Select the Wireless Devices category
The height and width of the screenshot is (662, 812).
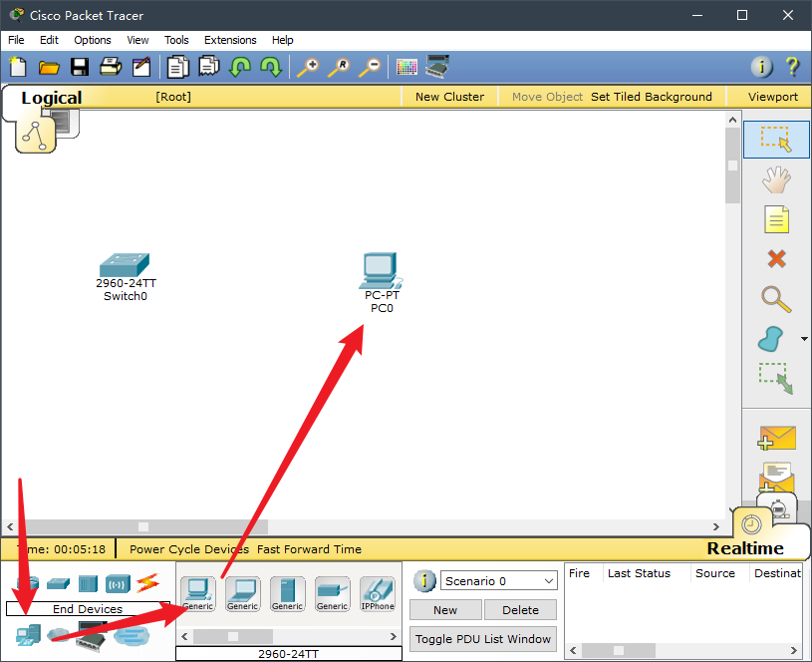tap(118, 584)
